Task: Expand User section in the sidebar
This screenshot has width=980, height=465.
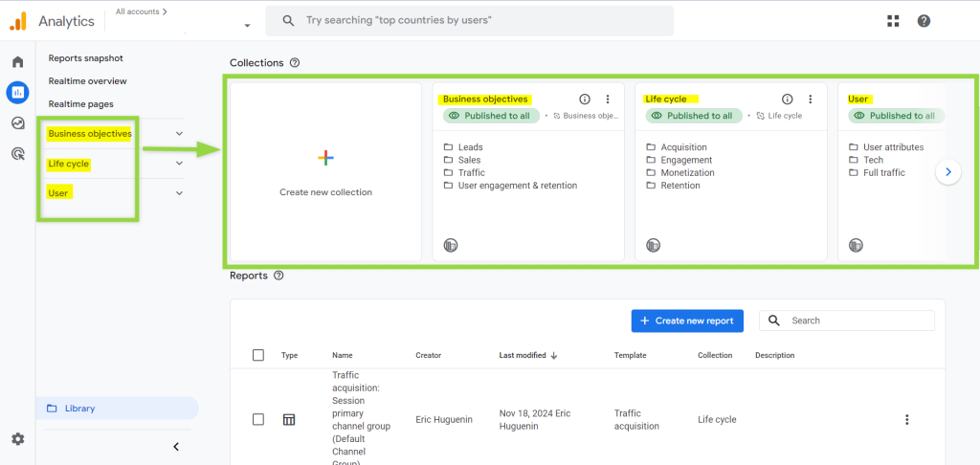Action: (x=179, y=193)
